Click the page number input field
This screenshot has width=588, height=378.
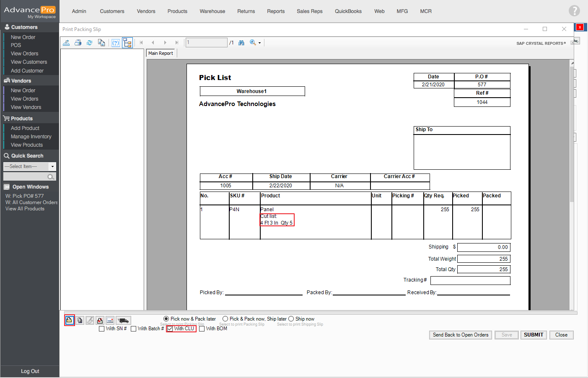coord(206,43)
